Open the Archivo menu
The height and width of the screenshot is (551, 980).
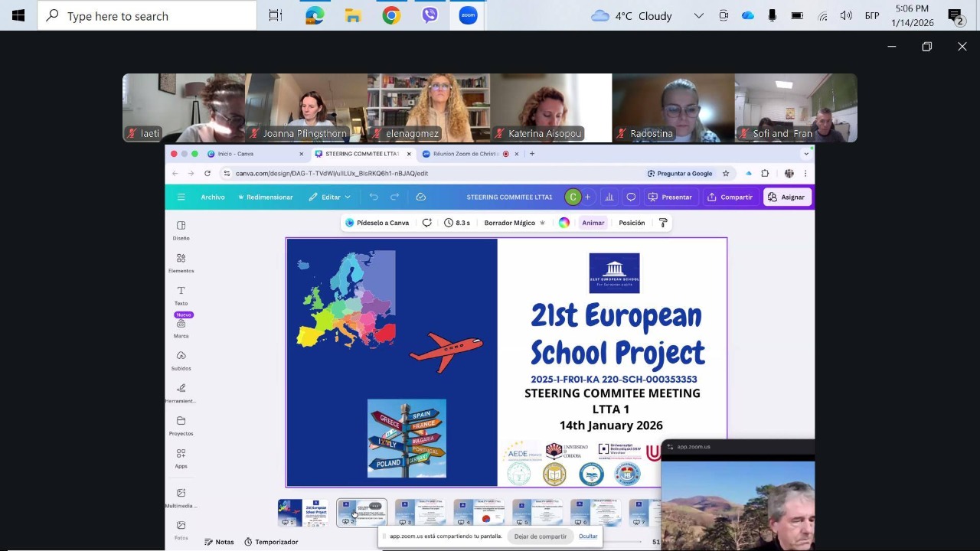pos(213,197)
